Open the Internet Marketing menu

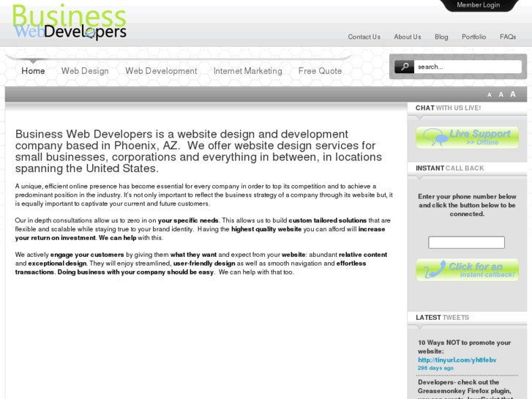247,71
